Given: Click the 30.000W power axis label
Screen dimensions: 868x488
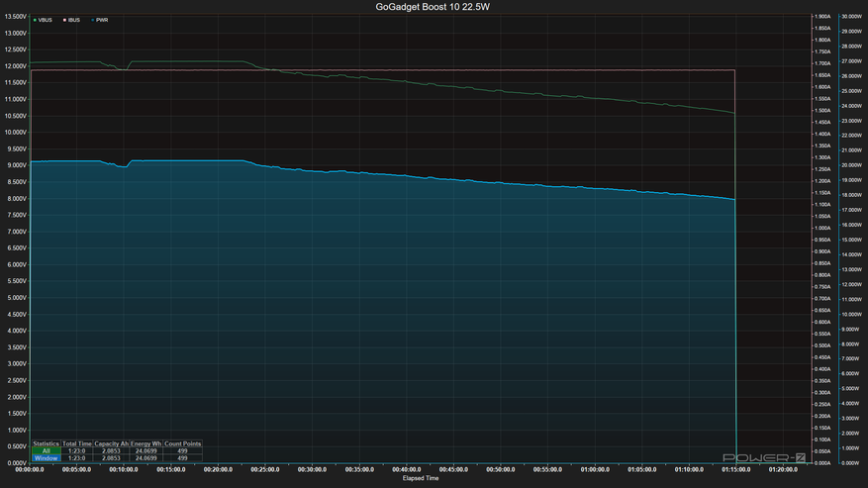Looking at the screenshot, I should tap(851, 17).
